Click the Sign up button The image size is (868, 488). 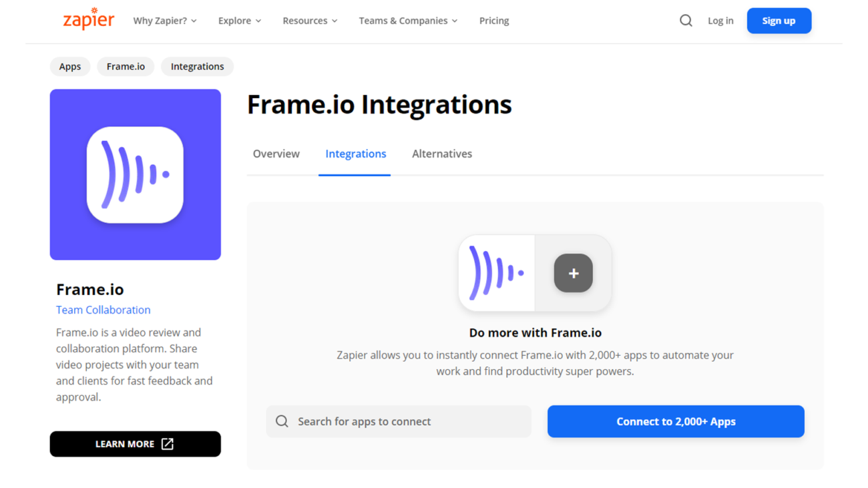click(779, 20)
